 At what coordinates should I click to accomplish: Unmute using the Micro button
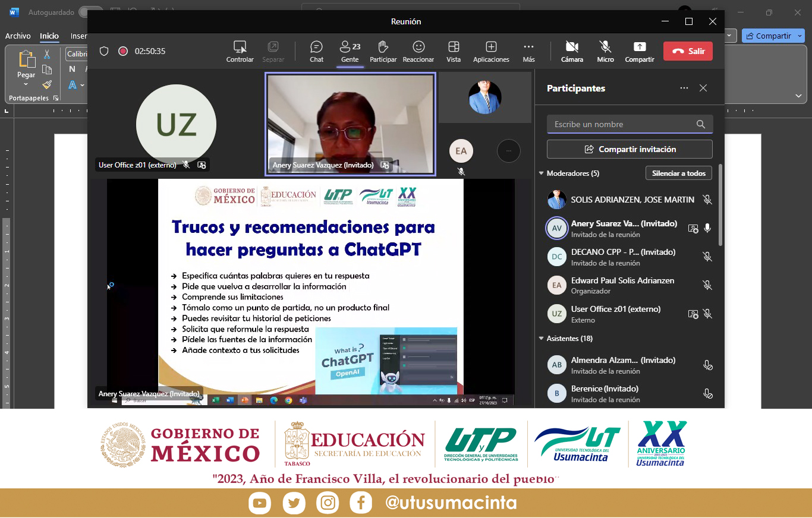tap(605, 51)
